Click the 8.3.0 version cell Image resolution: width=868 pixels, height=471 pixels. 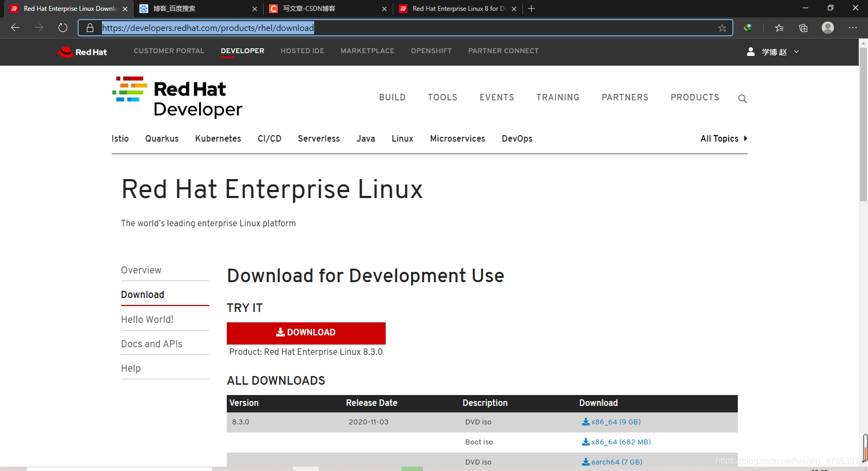pos(241,422)
